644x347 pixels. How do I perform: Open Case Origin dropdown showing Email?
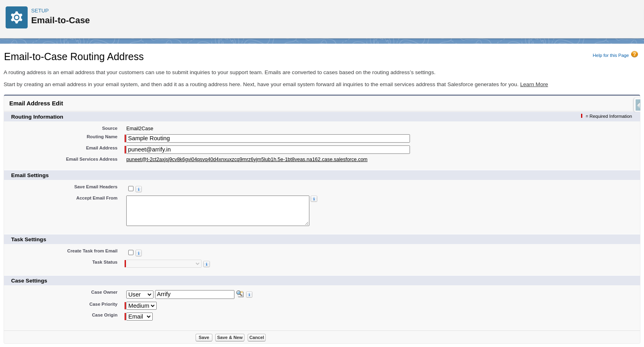(x=139, y=317)
